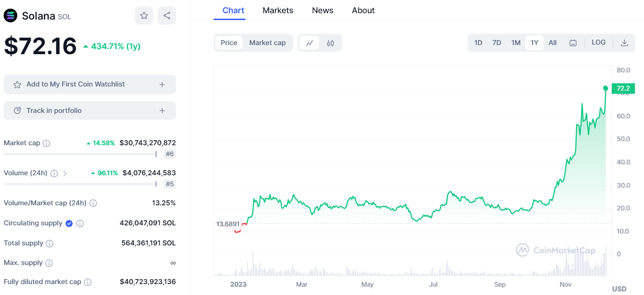Open the Markets tab

pos(278,10)
